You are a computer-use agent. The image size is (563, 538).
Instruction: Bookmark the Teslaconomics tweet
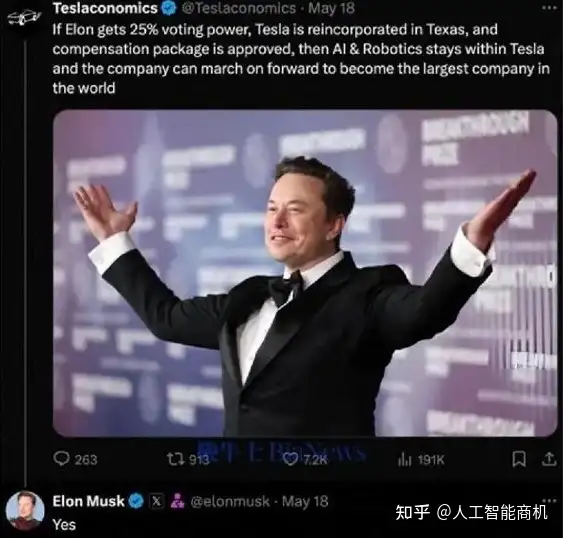click(519, 459)
